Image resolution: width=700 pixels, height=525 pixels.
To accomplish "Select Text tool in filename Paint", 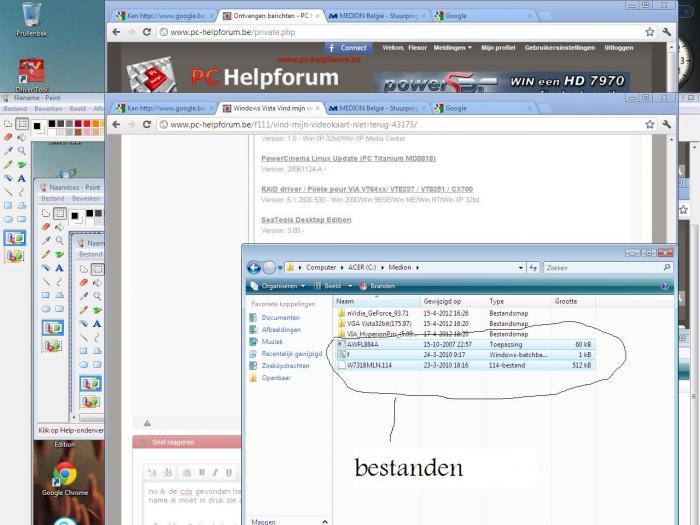I will (x=22, y=178).
